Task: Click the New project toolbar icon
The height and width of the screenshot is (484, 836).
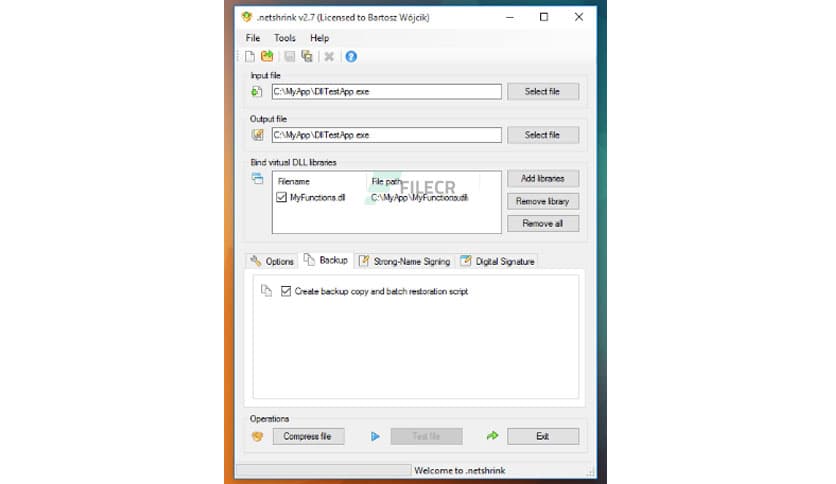Action: [x=250, y=57]
